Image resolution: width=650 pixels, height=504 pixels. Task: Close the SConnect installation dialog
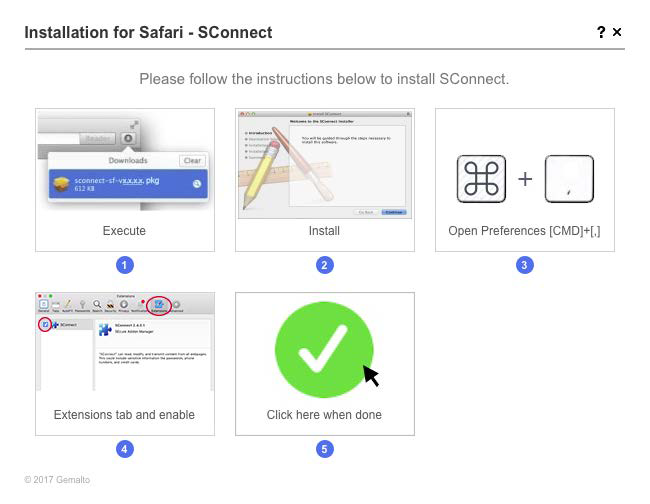point(617,32)
